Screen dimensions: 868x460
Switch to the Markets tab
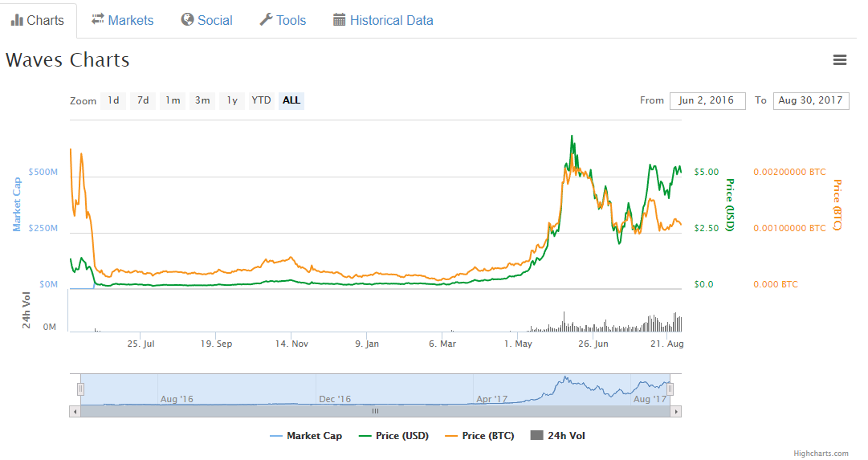pos(122,21)
